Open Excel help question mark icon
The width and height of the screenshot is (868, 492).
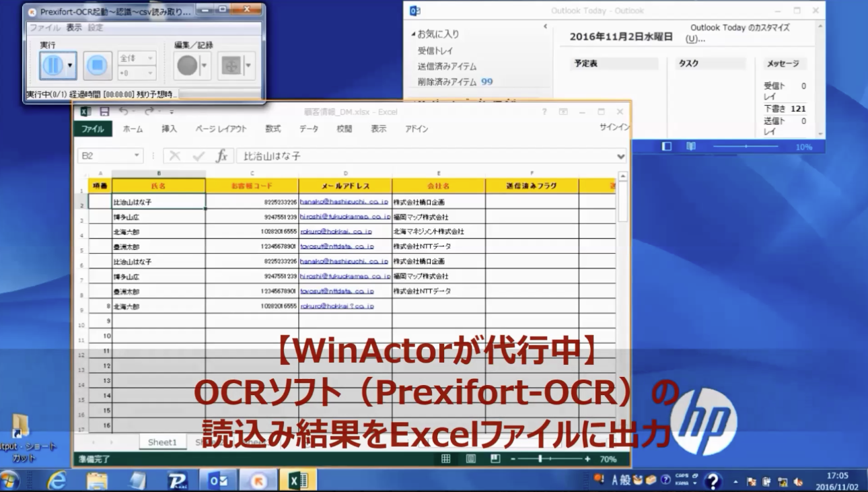coord(544,112)
